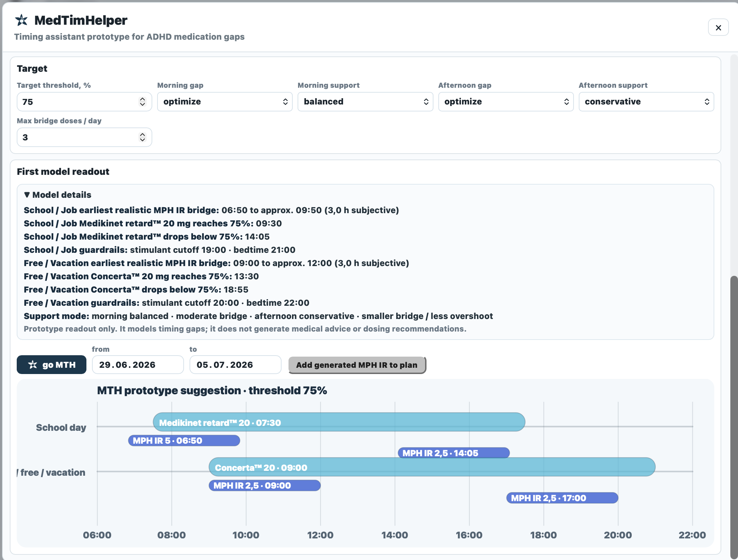The width and height of the screenshot is (738, 560).
Task: Click the Timing assistant prototype subtitle
Action: click(129, 37)
